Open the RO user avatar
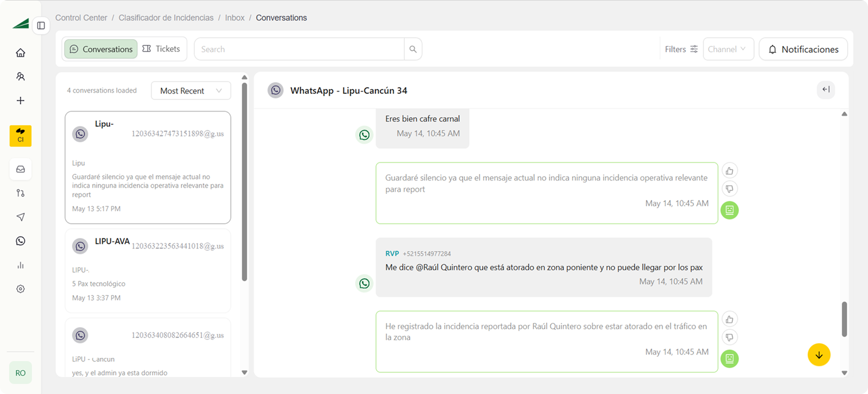The image size is (868, 394). [x=21, y=373]
